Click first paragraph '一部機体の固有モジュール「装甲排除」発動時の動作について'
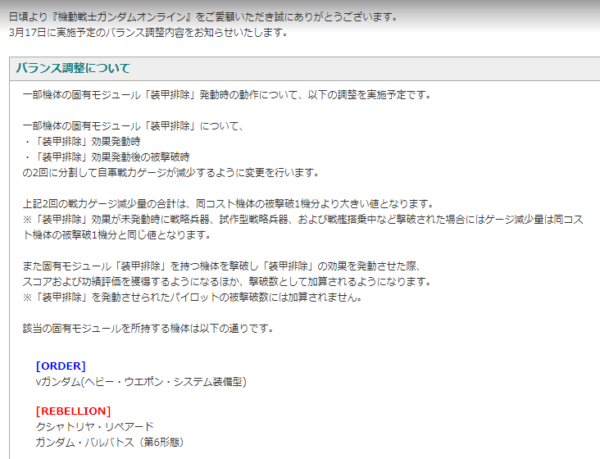 [x=227, y=95]
